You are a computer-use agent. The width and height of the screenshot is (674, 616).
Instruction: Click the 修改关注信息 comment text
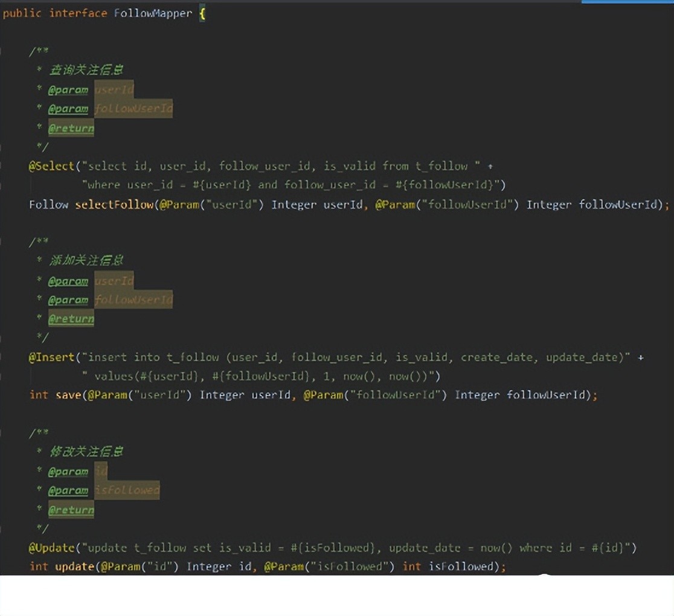click(86, 451)
